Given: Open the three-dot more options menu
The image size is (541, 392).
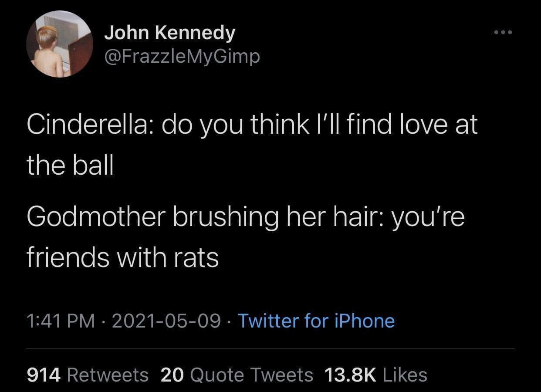Looking at the screenshot, I should click(x=504, y=32).
